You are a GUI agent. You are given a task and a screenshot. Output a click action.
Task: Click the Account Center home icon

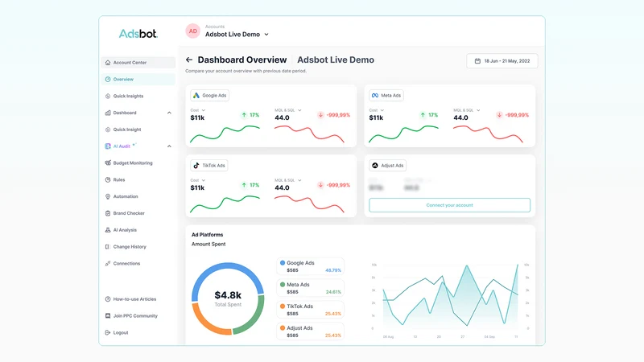(108, 63)
